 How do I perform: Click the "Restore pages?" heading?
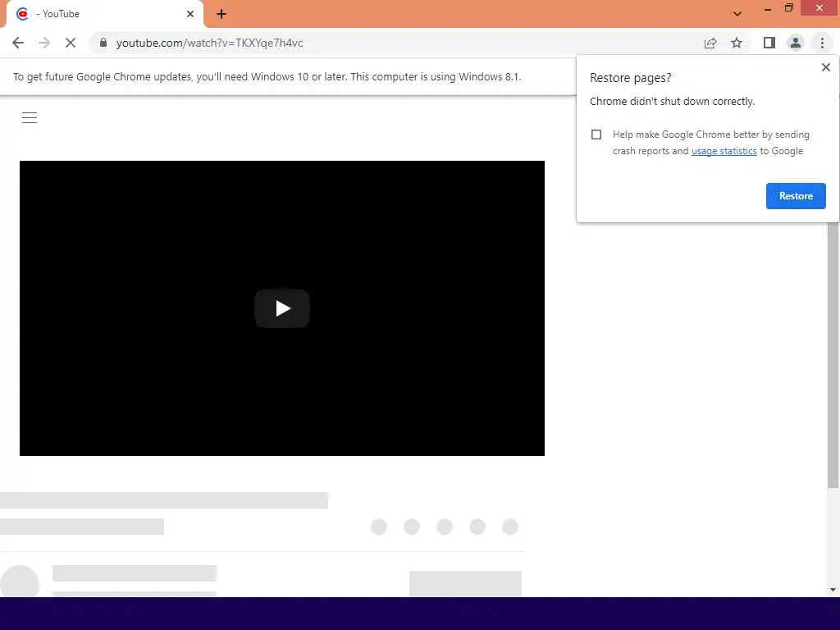point(630,78)
